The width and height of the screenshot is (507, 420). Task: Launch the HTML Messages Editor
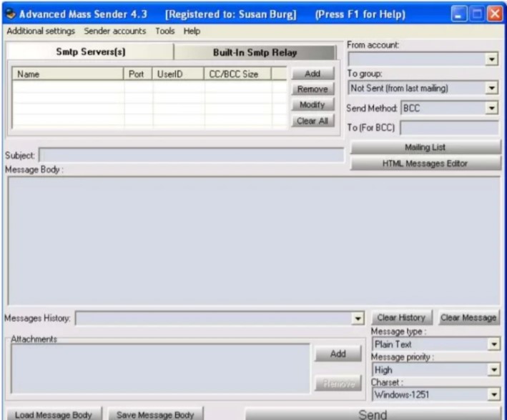(425, 163)
